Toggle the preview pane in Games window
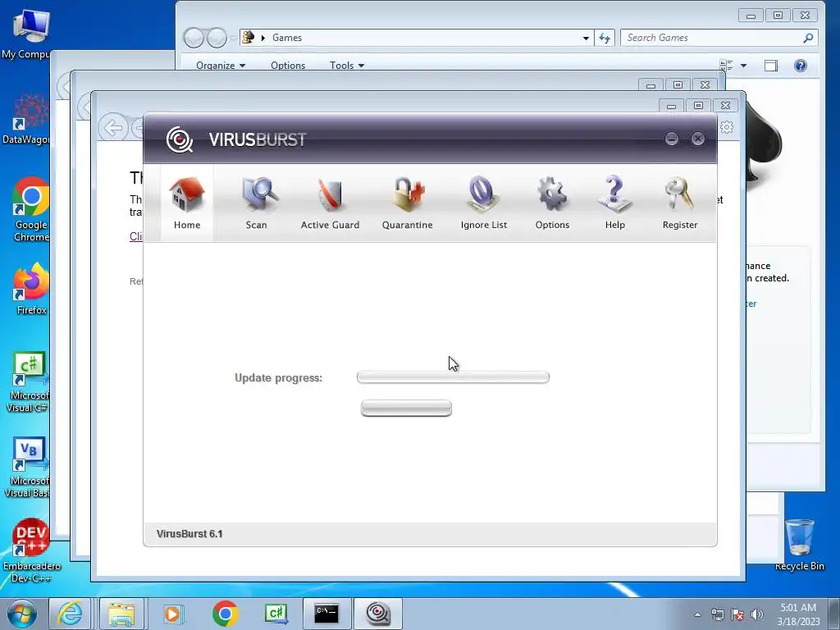Screen dimensions: 840x630 tap(771, 66)
